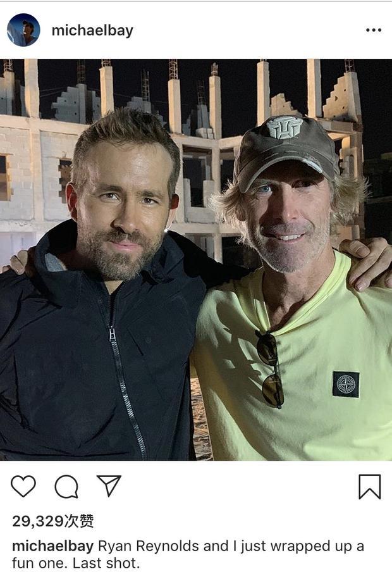Open michaelbay's round profile picture

click(23, 30)
